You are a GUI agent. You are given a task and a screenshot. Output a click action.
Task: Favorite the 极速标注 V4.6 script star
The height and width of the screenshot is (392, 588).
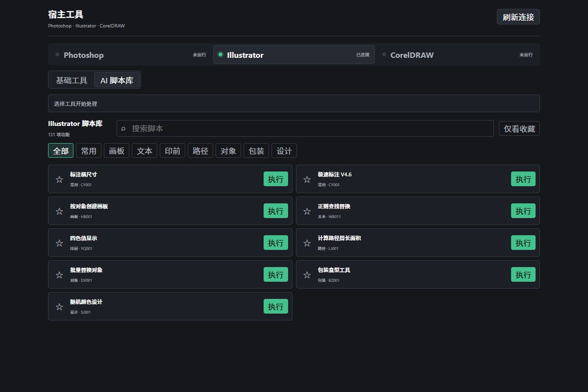click(x=307, y=179)
